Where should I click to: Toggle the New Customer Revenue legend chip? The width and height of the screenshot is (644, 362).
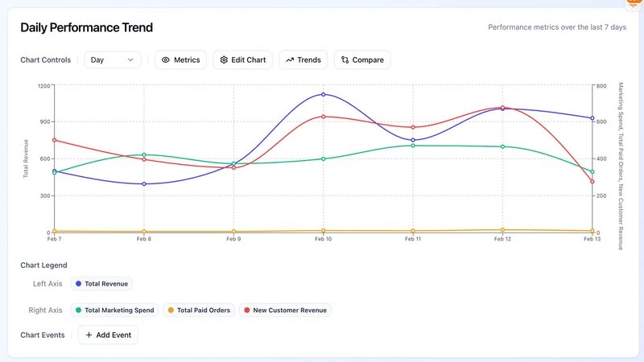tap(285, 311)
